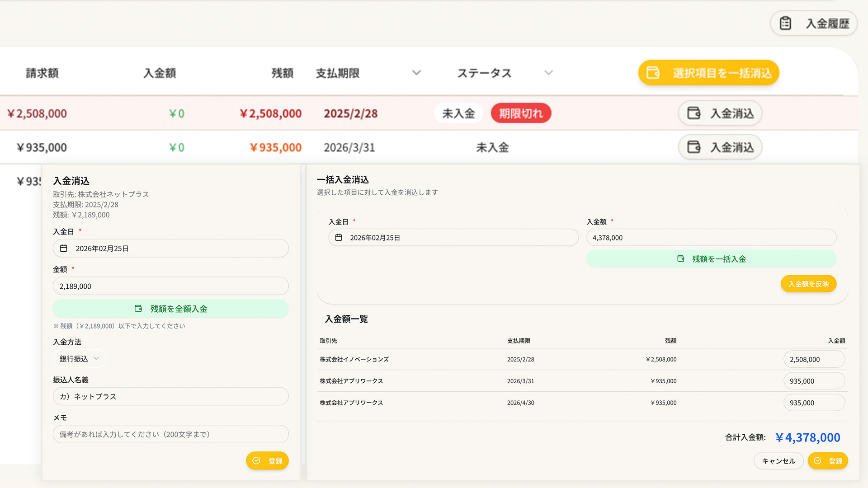Image resolution: width=868 pixels, height=488 pixels.
Task: Click the wallet icon in the overdue row's 入金消込 button
Action: 693,113
